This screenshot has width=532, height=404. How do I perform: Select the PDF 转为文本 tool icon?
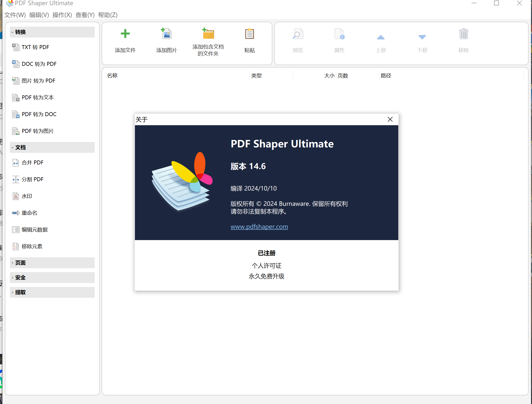click(x=16, y=97)
